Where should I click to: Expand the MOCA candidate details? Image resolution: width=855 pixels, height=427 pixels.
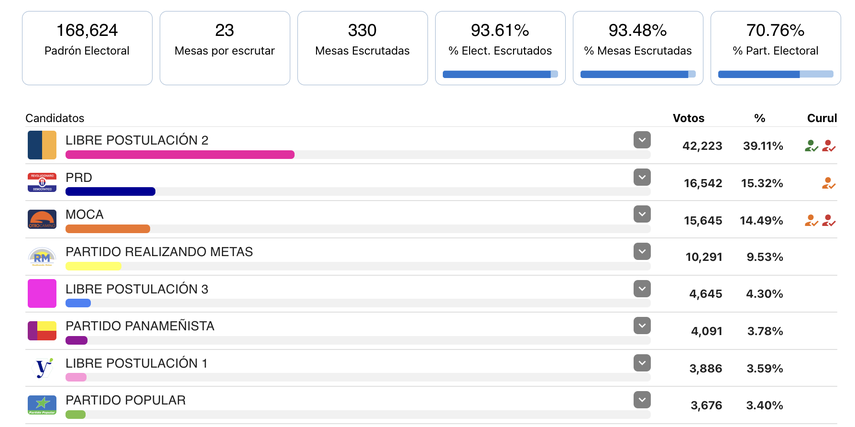[x=642, y=214]
